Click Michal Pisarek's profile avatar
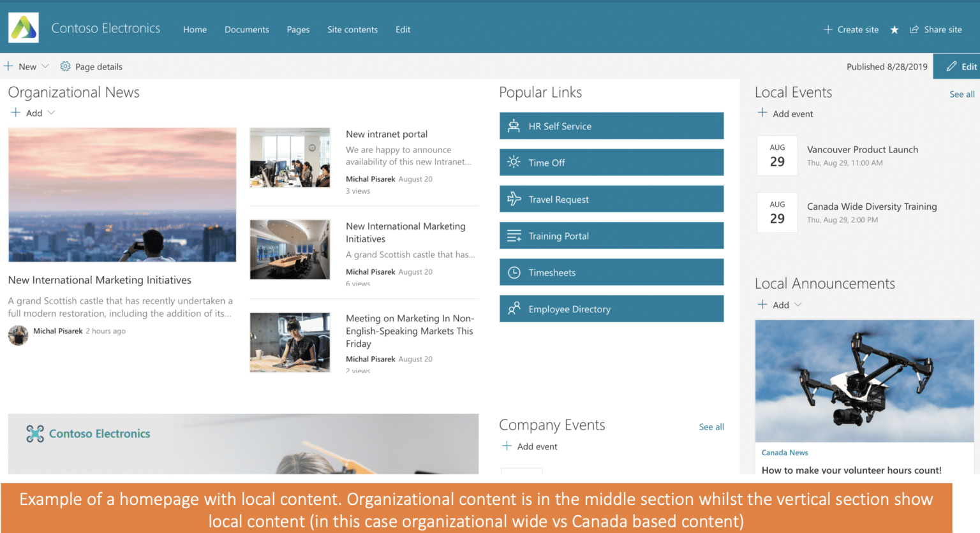Image resolution: width=980 pixels, height=533 pixels. pos(18,335)
